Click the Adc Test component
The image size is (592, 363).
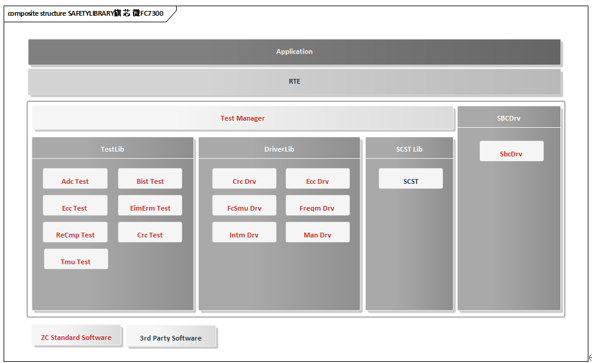point(75,178)
